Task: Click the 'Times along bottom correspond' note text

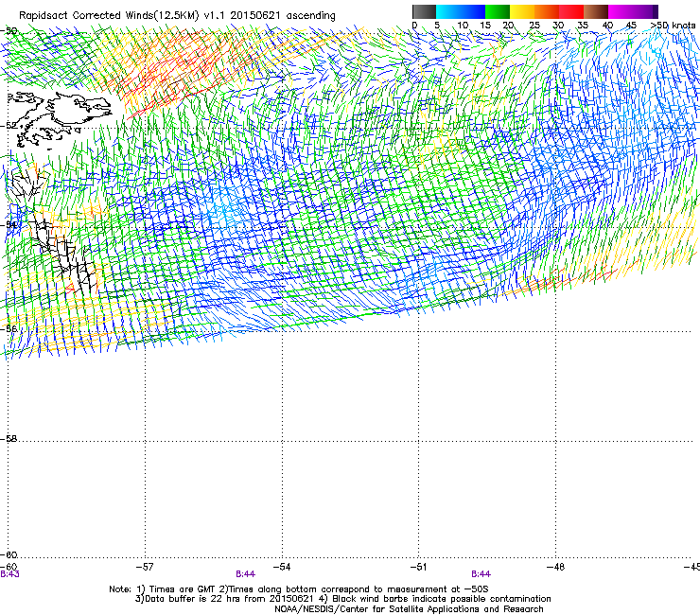Action: 301,589
